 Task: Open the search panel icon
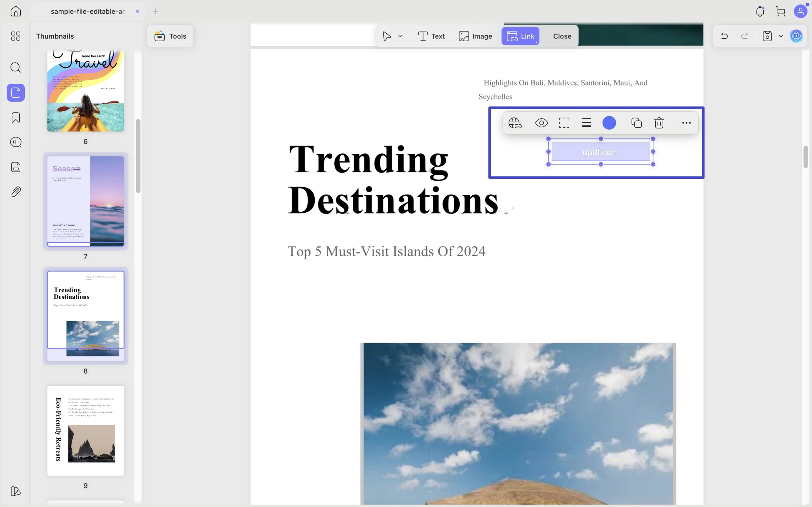16,68
